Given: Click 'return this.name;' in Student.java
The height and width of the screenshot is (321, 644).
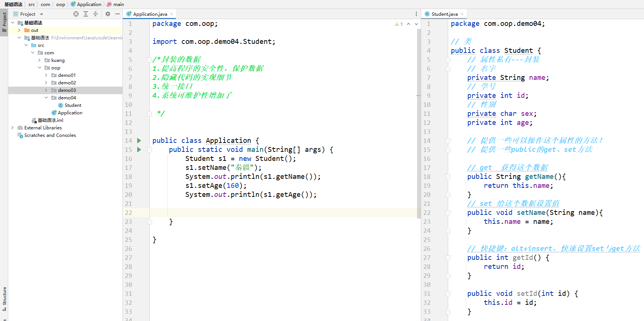Looking at the screenshot, I should pos(518,186).
